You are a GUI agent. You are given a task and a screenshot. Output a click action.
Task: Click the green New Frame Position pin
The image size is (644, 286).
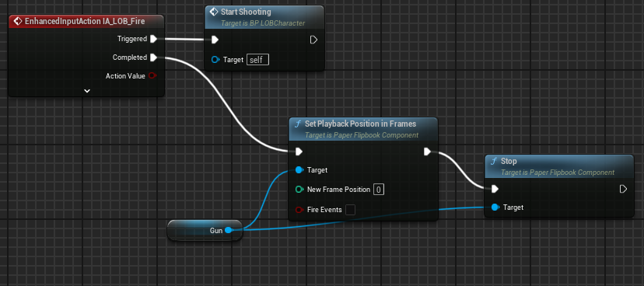coord(299,190)
